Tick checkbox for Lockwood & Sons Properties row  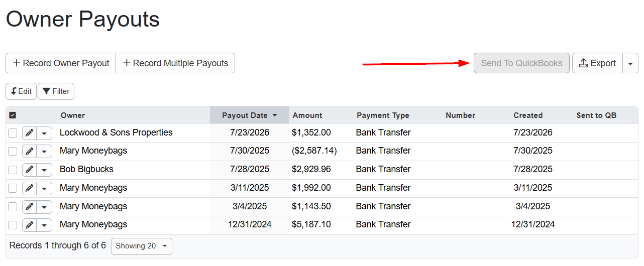tap(13, 133)
